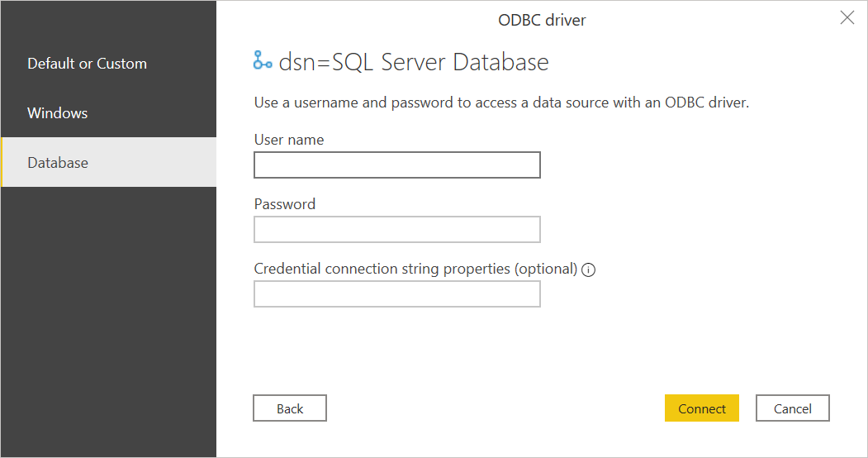Click the 'Credential connection string properties (optional)' label
Viewport: 868px width, 458px height.
click(x=415, y=269)
